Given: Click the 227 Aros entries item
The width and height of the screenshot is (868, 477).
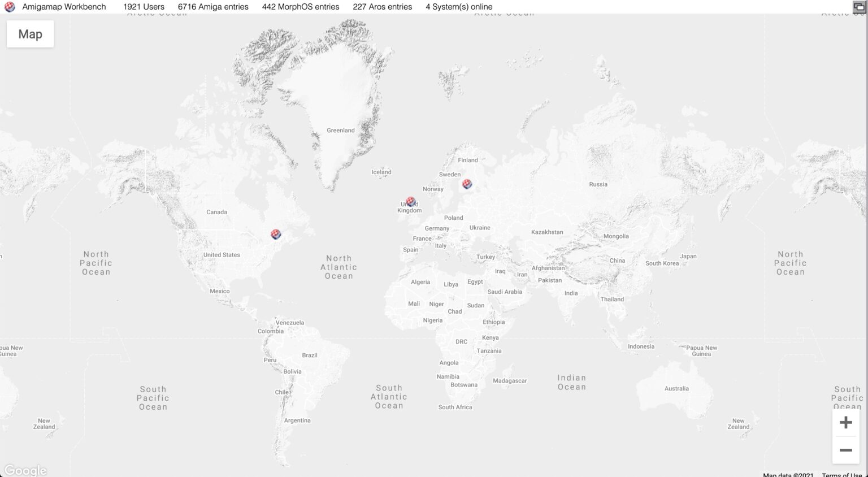Looking at the screenshot, I should pos(383,7).
